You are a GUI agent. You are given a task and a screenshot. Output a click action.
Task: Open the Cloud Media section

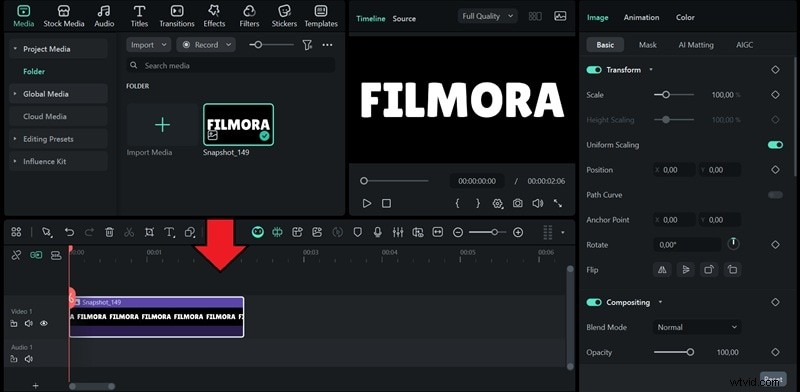coord(58,116)
